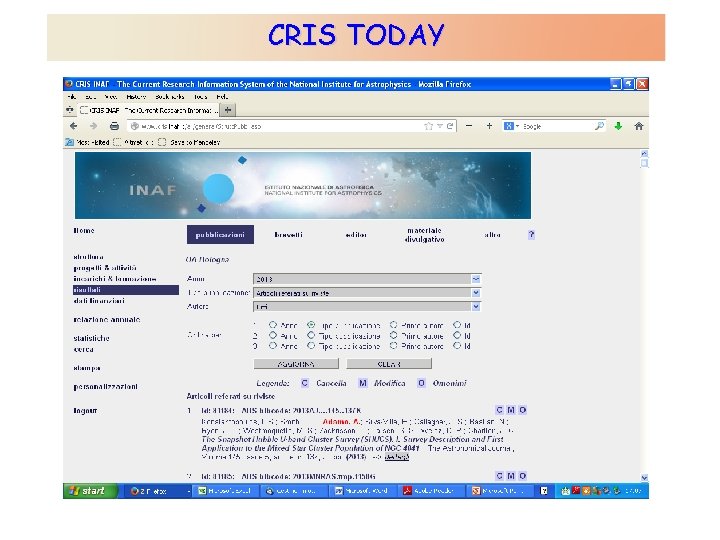This screenshot has height=540, width=720.
Task: Open search engine selector dropdown
Action: pos(511,126)
